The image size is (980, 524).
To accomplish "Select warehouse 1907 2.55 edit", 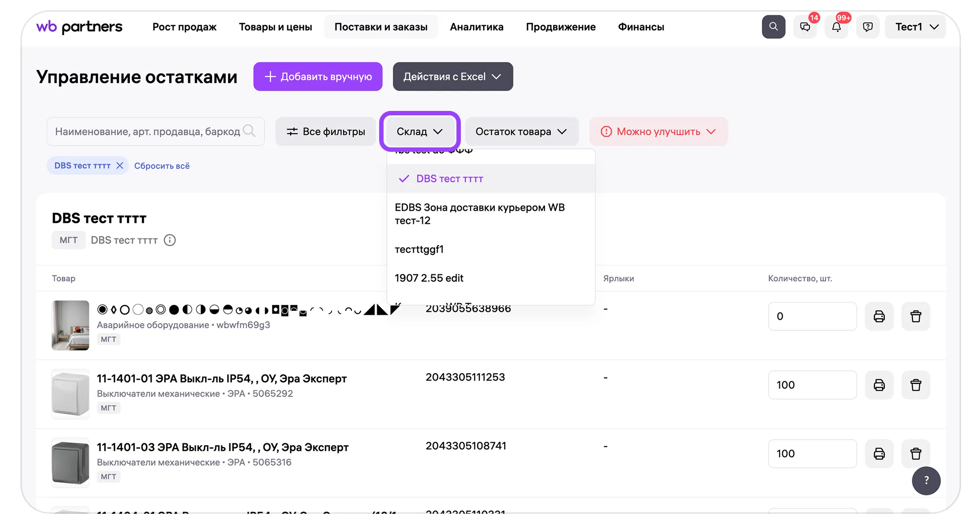I will point(429,278).
